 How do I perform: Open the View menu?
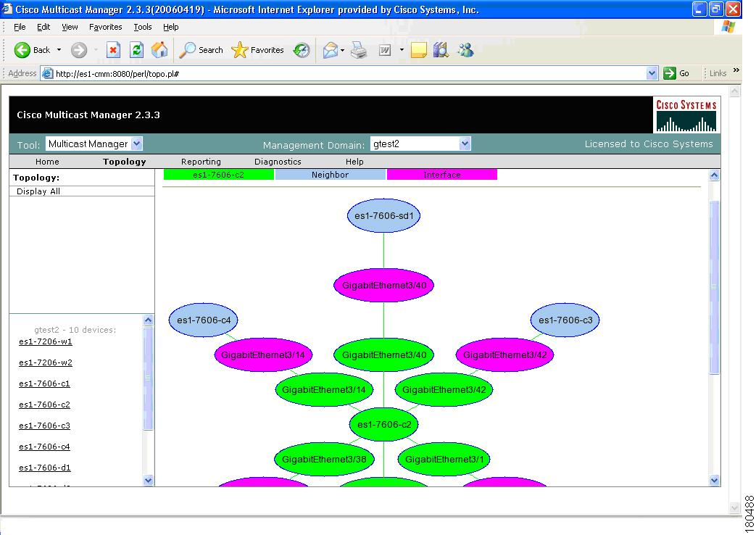(x=70, y=27)
